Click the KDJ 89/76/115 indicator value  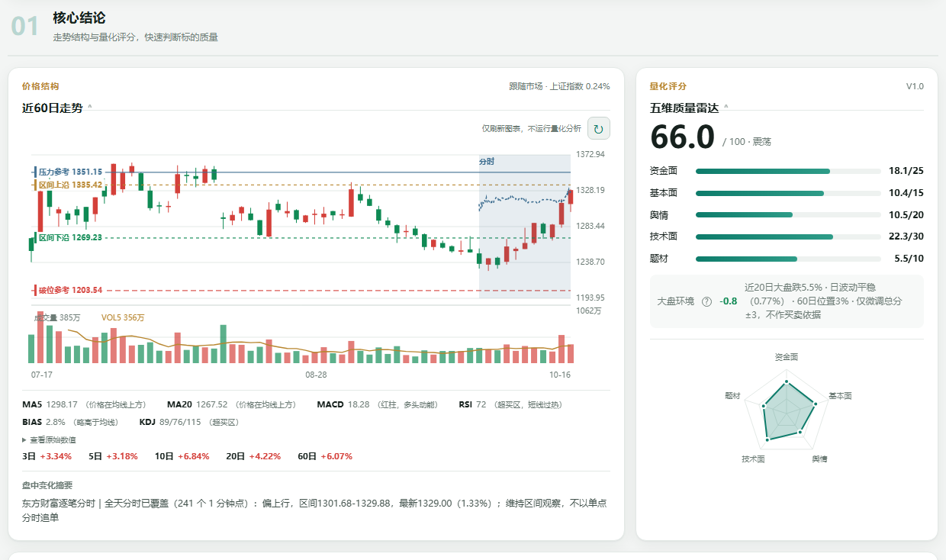(x=172, y=422)
